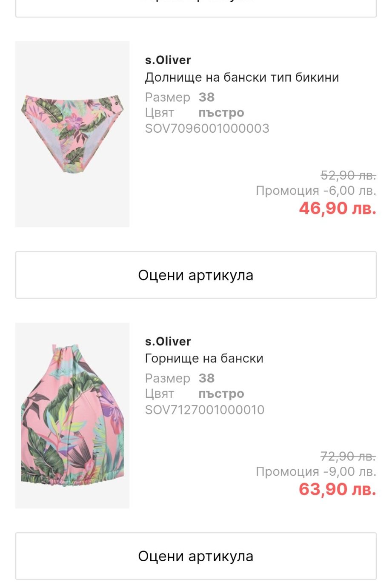Viewport: 392px width, 588px height.
Task: Open the halter swim top product image
Action: [x=72, y=415]
